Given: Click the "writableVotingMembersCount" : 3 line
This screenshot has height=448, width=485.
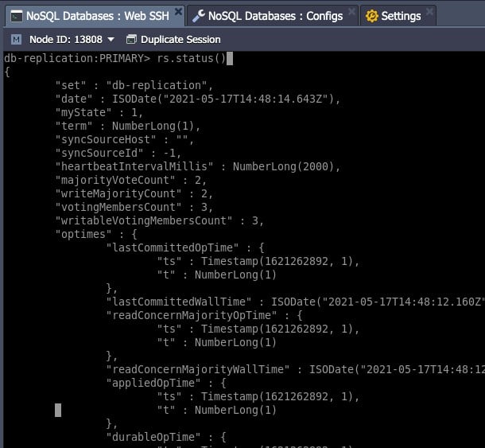Looking at the screenshot, I should pos(159,220).
